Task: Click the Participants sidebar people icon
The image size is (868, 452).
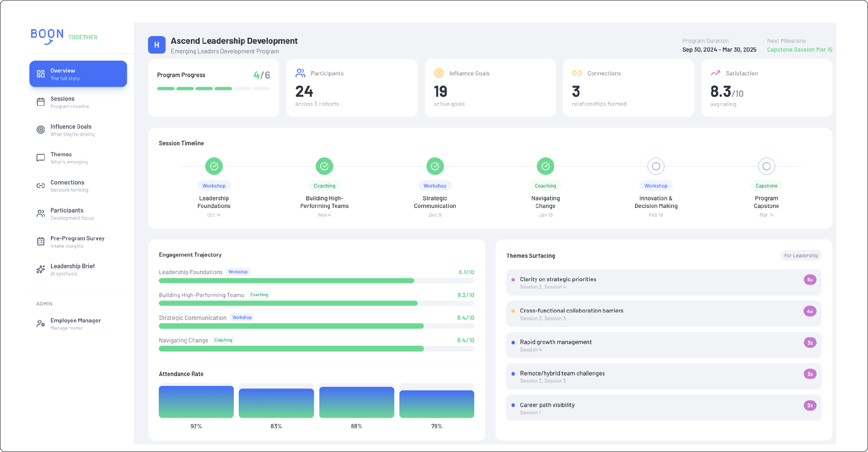Action: point(40,214)
